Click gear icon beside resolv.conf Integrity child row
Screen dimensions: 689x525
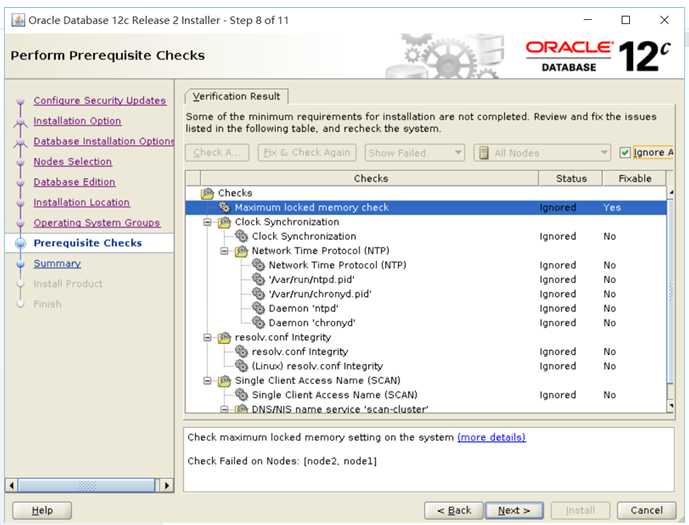click(x=241, y=351)
